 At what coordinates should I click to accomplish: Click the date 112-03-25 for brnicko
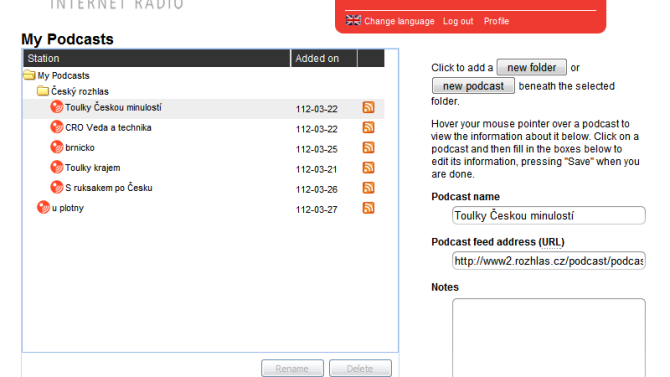[x=316, y=149]
